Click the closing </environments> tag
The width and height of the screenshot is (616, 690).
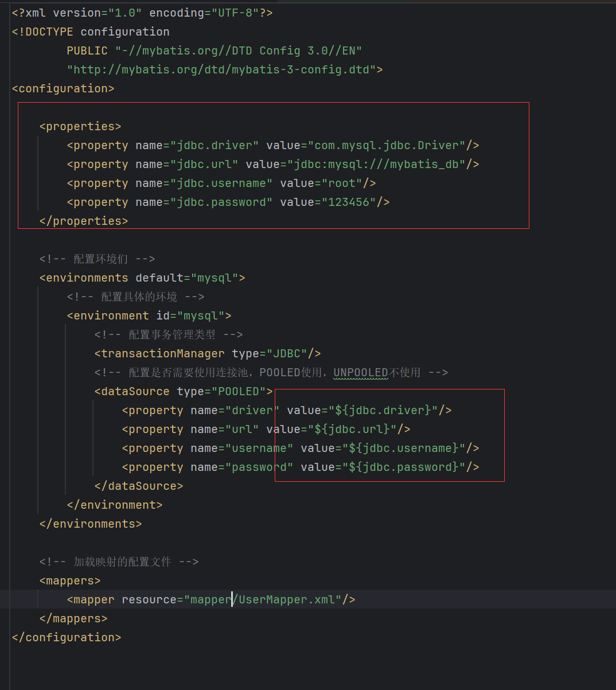point(91,524)
